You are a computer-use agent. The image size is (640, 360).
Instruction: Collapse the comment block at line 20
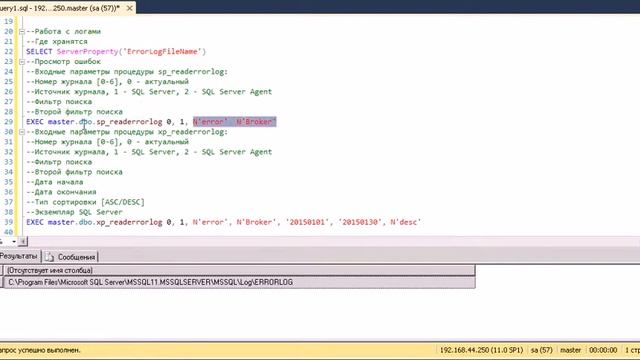click(22, 31)
